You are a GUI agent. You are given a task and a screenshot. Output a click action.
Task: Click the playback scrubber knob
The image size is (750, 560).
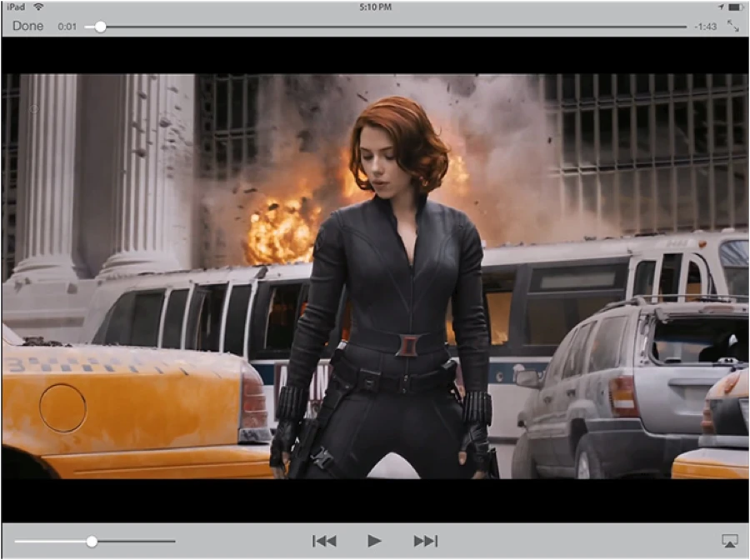(100, 27)
